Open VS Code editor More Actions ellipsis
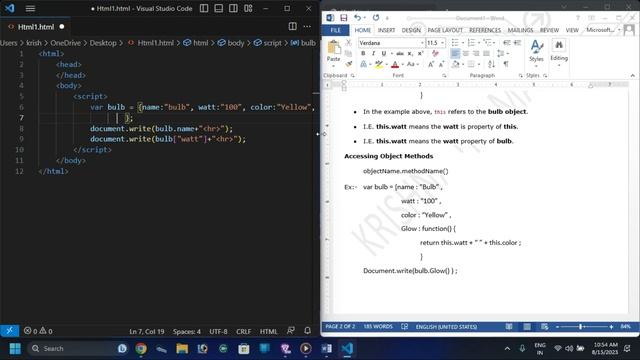The height and width of the screenshot is (360, 640). (307, 27)
